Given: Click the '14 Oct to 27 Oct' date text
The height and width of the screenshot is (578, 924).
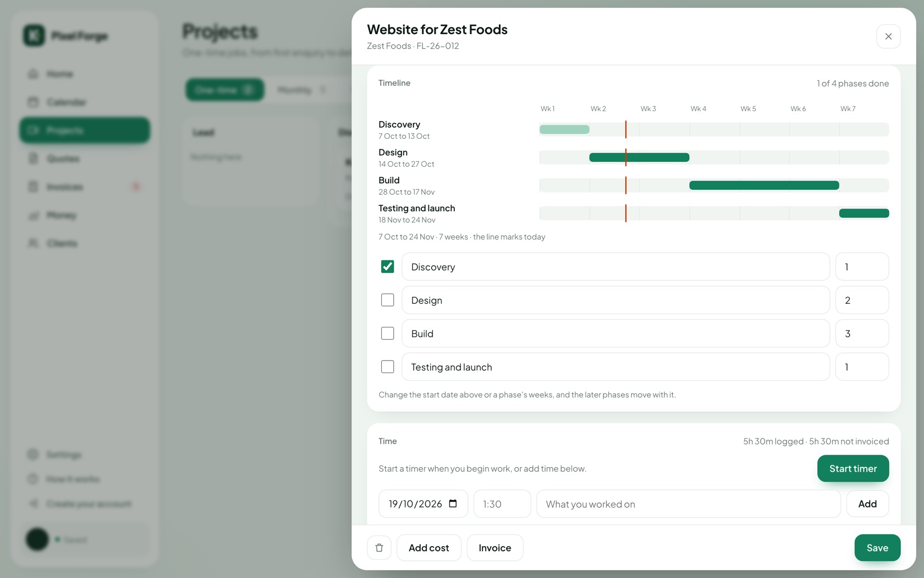Looking at the screenshot, I should click(406, 164).
